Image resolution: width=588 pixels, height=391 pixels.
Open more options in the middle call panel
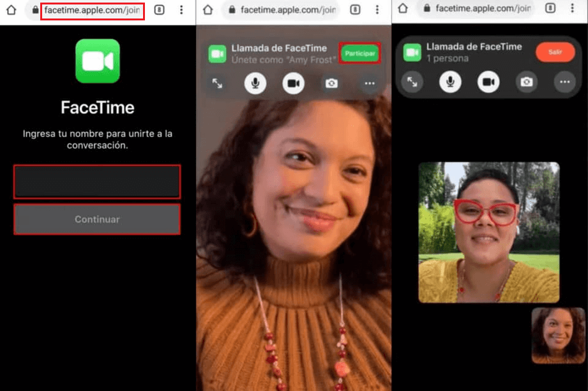370,83
